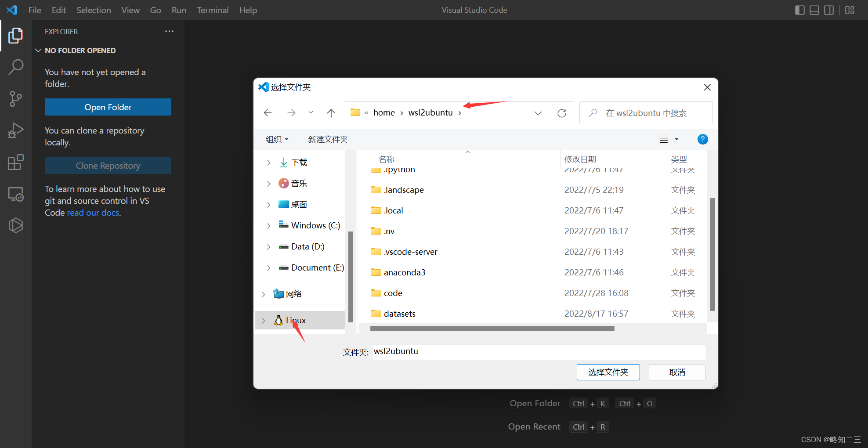Image resolution: width=868 pixels, height=448 pixels.
Task: Open the Help menu
Action: (x=248, y=10)
